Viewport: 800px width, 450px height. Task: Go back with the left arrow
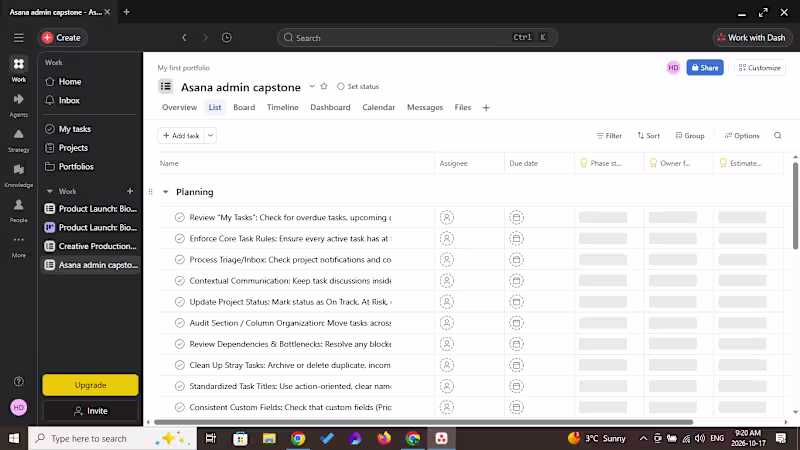[184, 38]
